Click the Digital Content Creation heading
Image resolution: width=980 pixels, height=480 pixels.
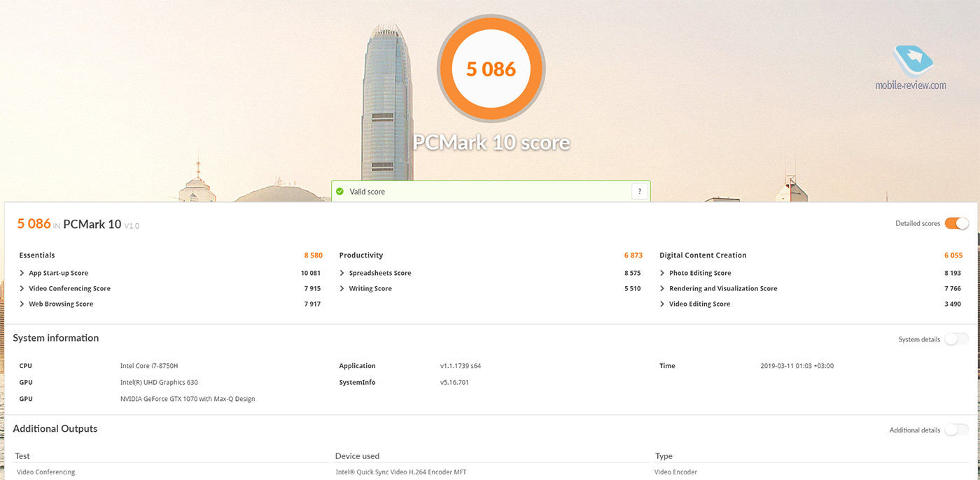point(703,255)
